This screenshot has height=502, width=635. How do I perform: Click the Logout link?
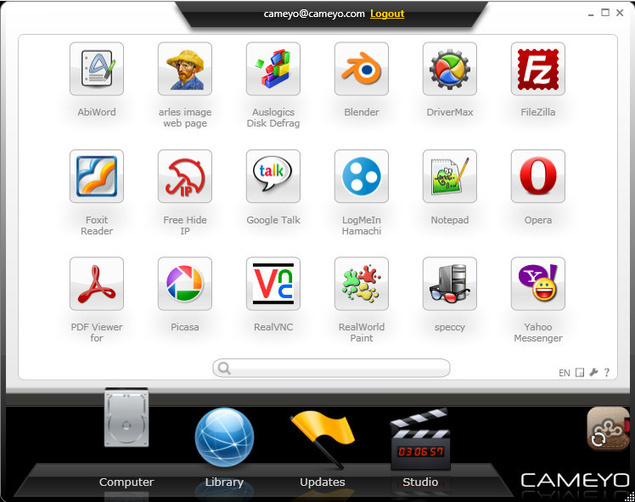[x=387, y=14]
